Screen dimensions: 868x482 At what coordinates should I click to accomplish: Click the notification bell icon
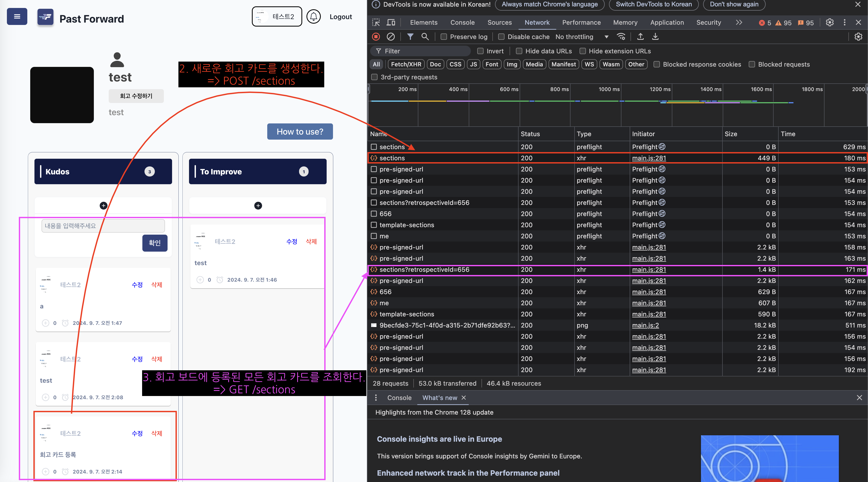(313, 16)
